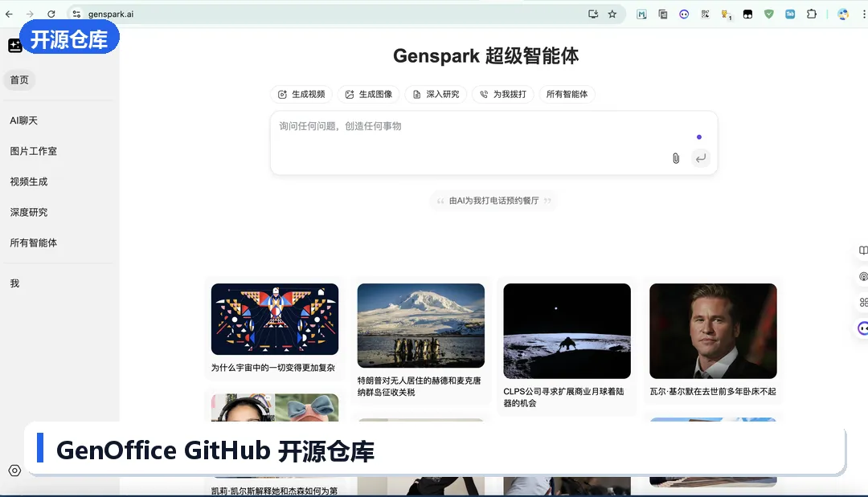Click the 为我拨打 chip
The image size is (868, 497).
point(502,95)
